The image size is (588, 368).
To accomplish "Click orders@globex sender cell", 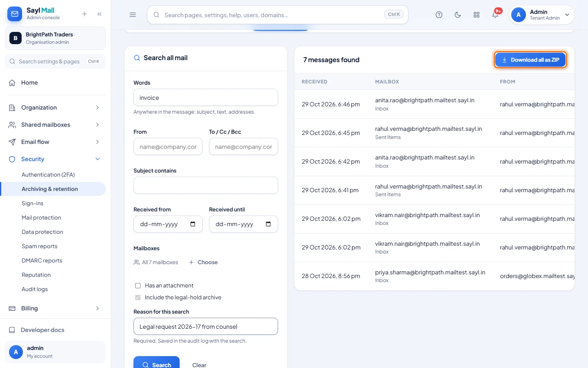I will pos(537,276).
